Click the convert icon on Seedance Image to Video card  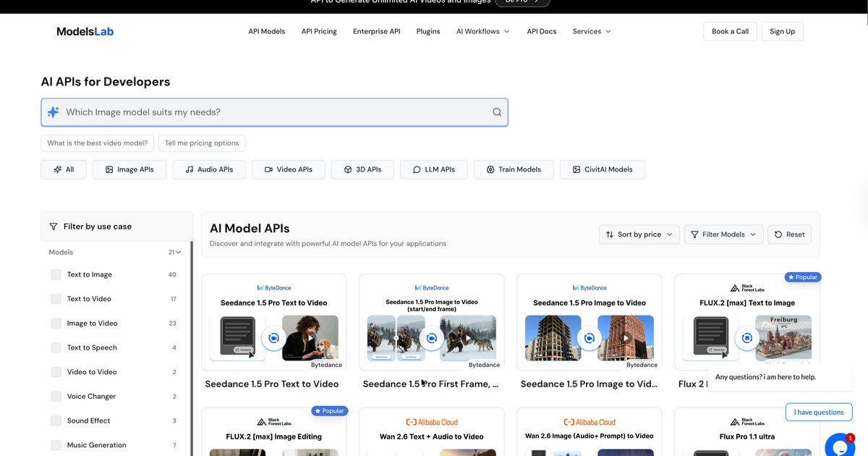pos(589,338)
